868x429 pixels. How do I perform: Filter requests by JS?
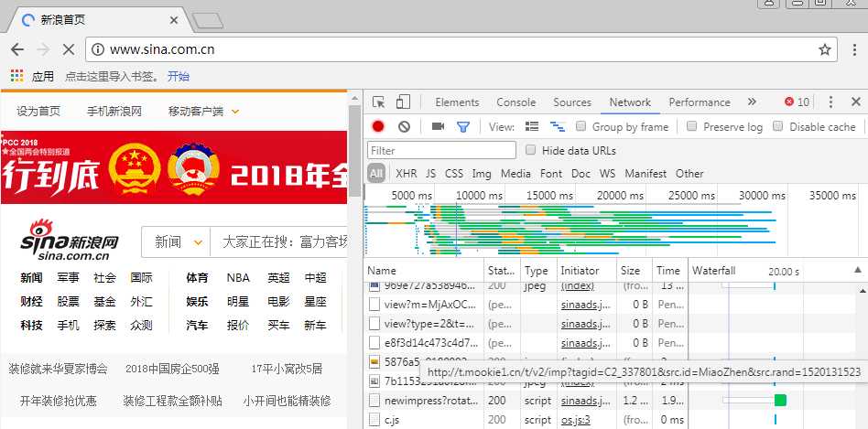(x=431, y=174)
